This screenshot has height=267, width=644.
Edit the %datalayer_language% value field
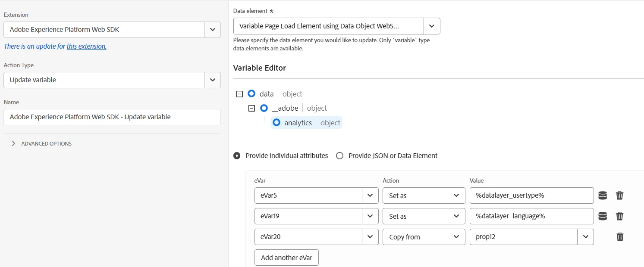tap(532, 216)
